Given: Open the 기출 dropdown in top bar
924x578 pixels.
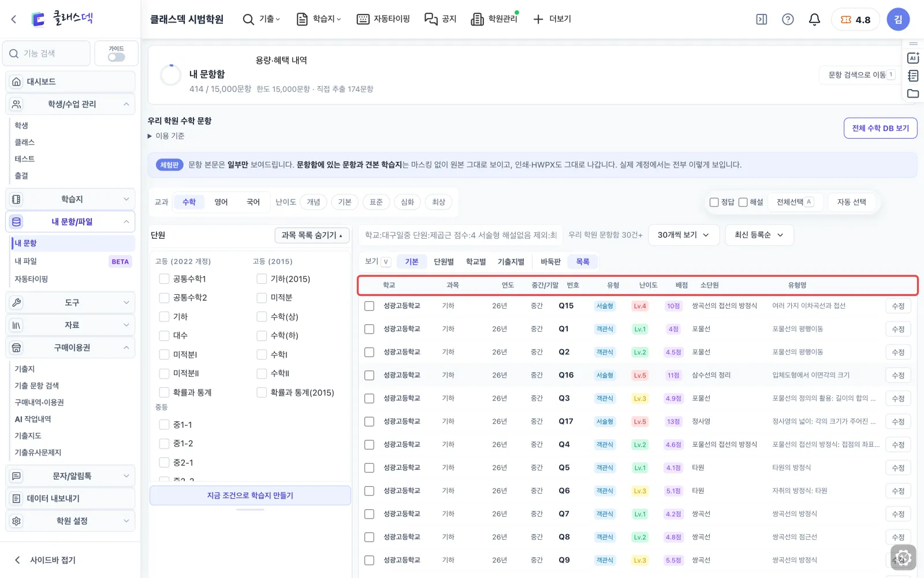Looking at the screenshot, I should coord(262,19).
